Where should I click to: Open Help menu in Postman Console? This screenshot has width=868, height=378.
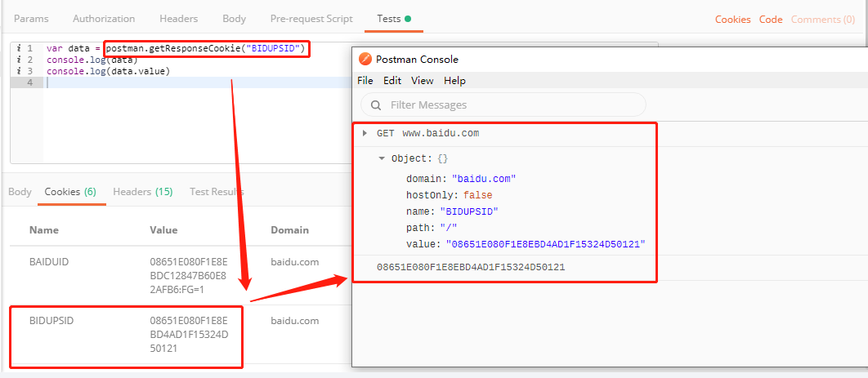[x=454, y=81]
